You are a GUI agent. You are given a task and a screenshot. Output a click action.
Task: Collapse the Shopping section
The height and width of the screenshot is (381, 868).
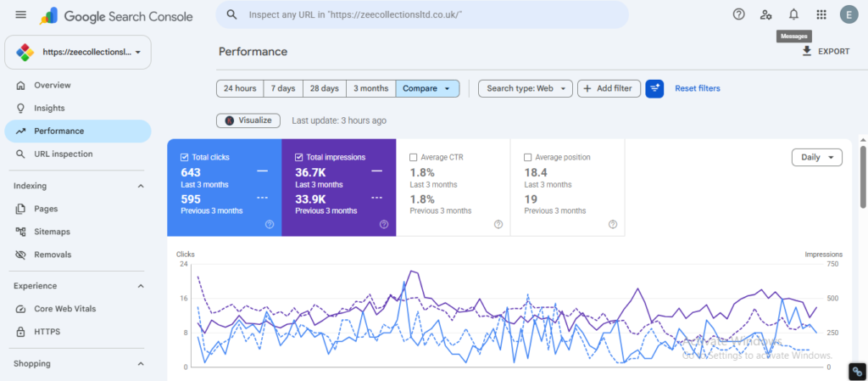141,364
